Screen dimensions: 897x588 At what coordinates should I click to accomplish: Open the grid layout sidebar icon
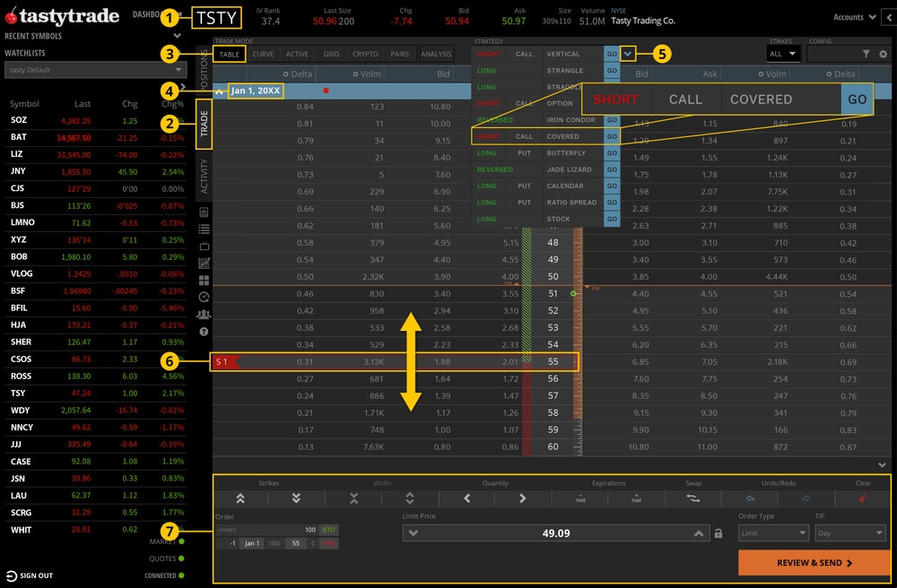(x=204, y=280)
